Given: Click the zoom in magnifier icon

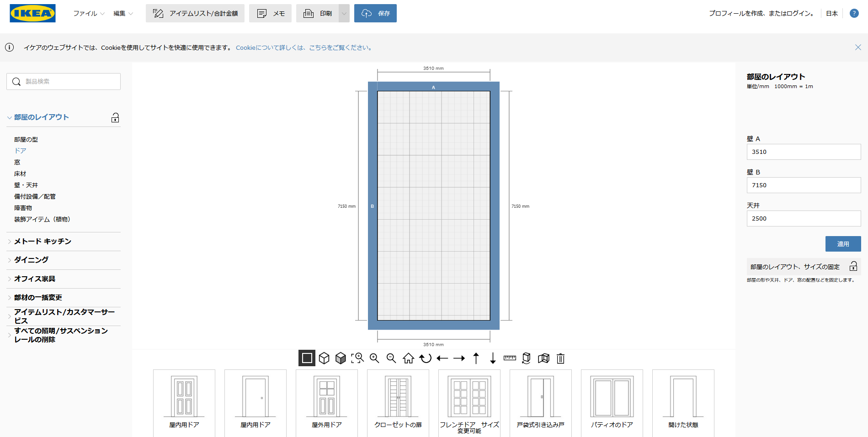Looking at the screenshot, I should tap(374, 358).
